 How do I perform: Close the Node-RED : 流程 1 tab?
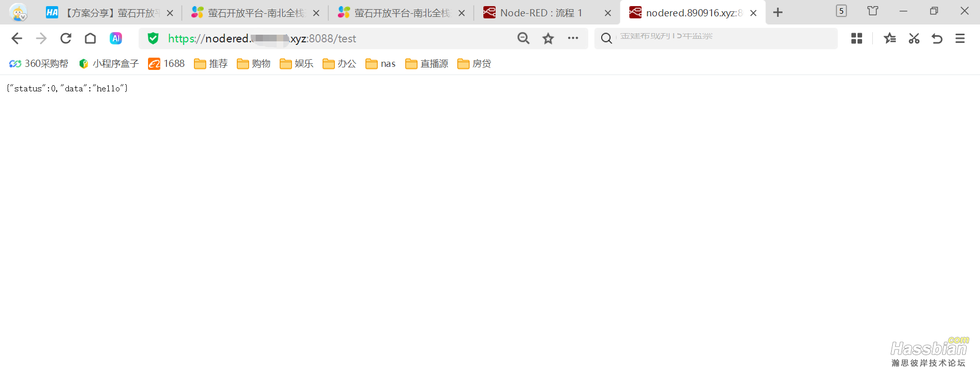click(x=608, y=13)
